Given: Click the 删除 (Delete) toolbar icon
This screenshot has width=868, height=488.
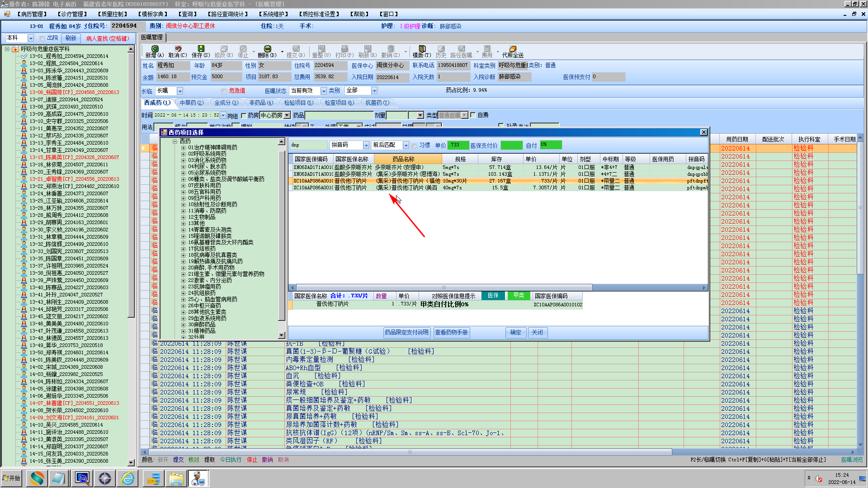Looking at the screenshot, I should coord(267,49).
